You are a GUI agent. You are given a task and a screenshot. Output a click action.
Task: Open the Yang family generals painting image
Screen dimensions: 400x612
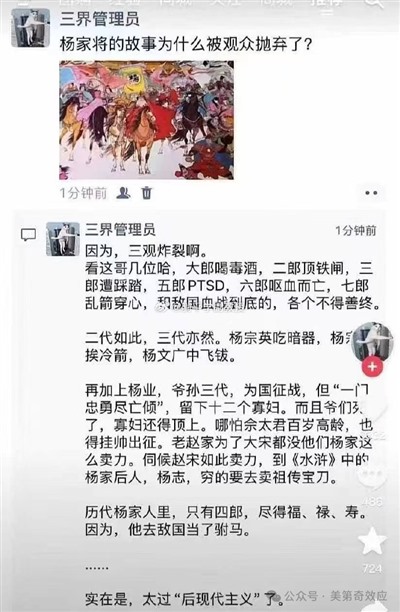(x=146, y=120)
